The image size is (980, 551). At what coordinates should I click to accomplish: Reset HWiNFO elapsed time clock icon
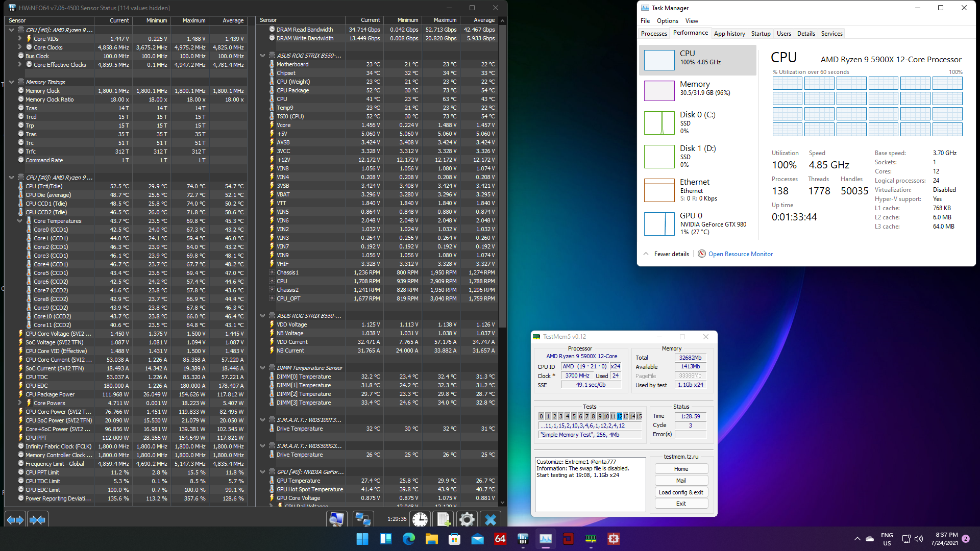pos(420,520)
